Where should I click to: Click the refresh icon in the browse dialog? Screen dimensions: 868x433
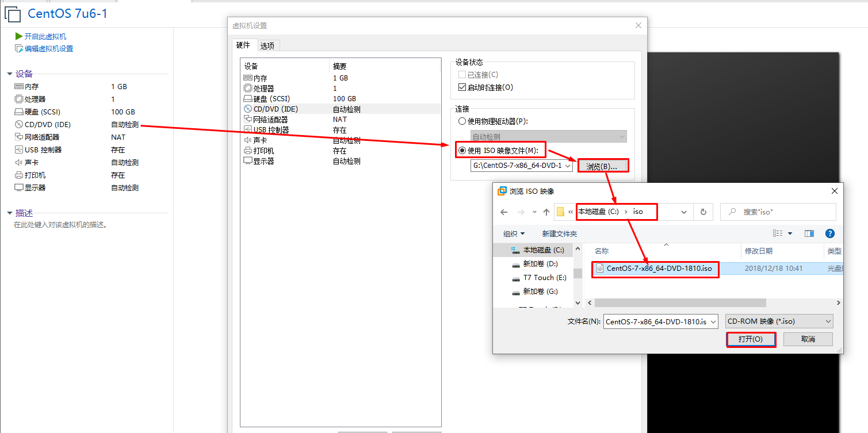[x=703, y=212]
